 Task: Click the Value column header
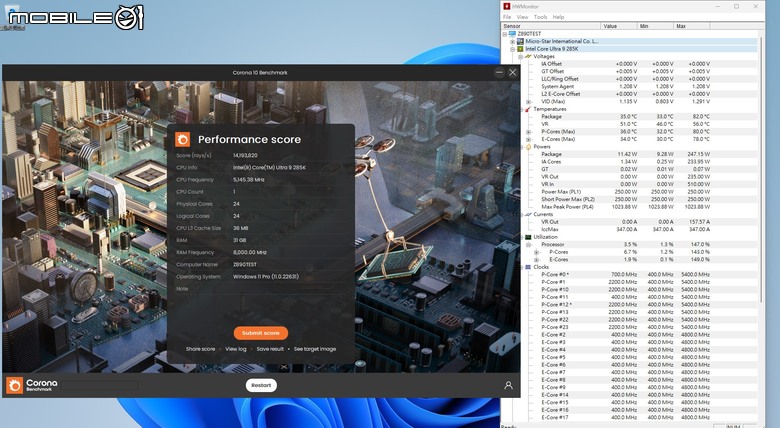coord(619,26)
